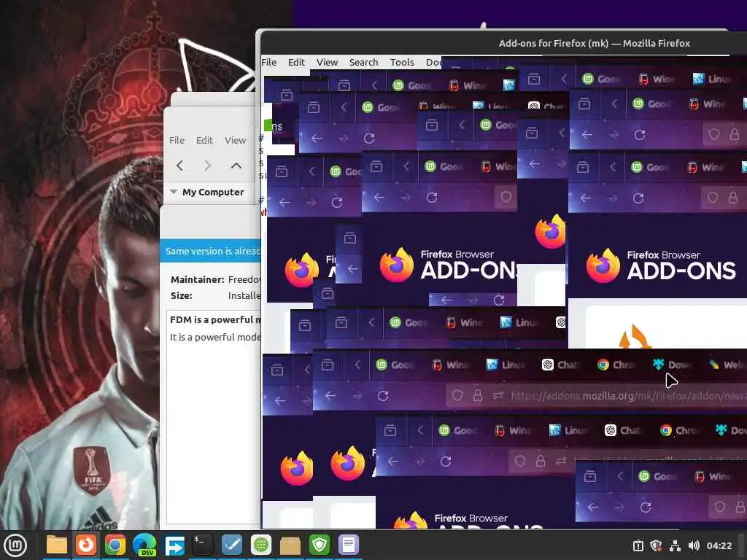Image resolution: width=747 pixels, height=560 pixels.
Task: Open Edit menu in the front window
Action: click(296, 63)
